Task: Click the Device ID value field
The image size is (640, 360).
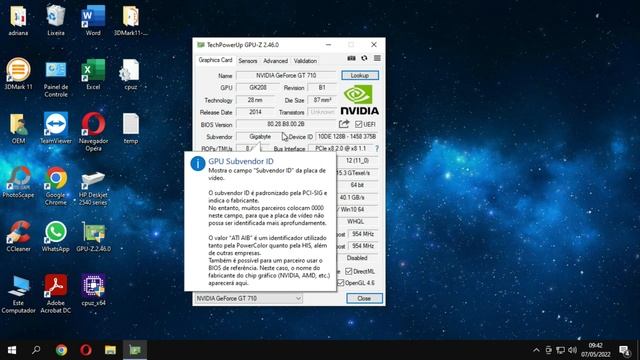Action: coord(347,136)
